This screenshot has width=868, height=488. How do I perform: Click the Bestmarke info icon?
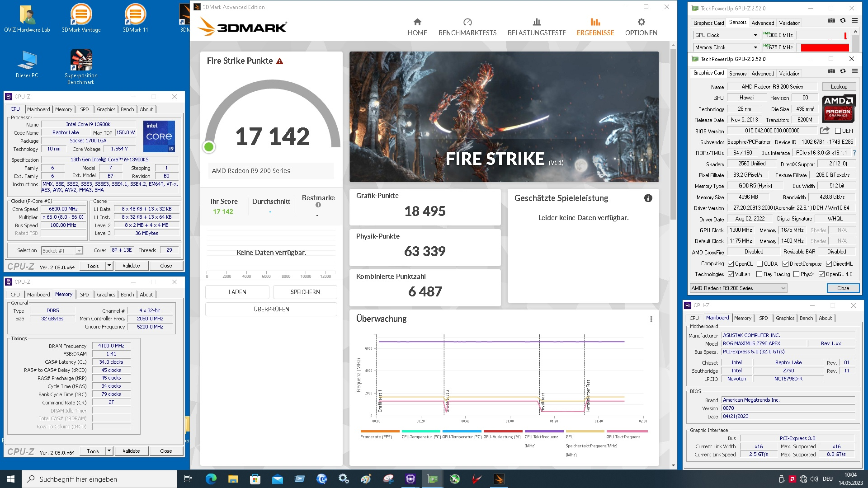(x=318, y=205)
